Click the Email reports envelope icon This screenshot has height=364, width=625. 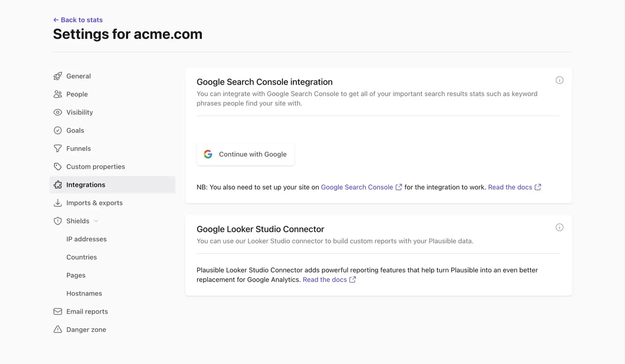point(57,311)
